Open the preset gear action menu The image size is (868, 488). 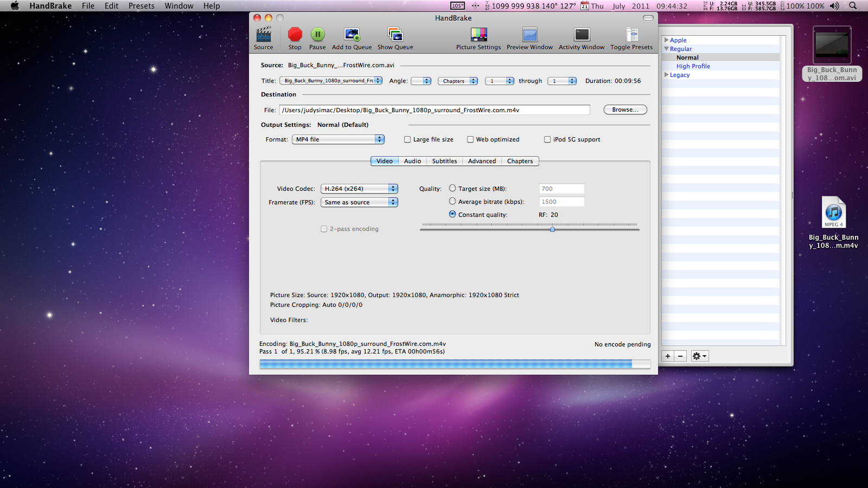[x=699, y=356]
